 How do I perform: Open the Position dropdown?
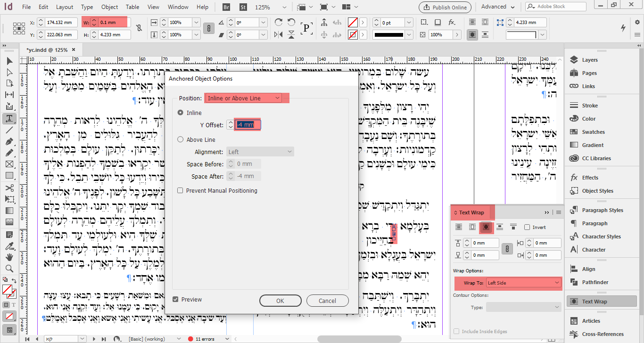[243, 98]
